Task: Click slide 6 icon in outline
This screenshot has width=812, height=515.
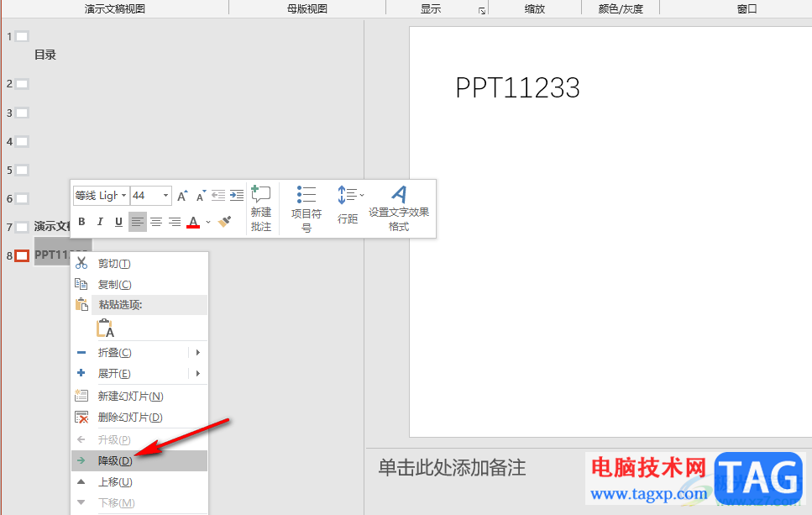Action: 22,198
